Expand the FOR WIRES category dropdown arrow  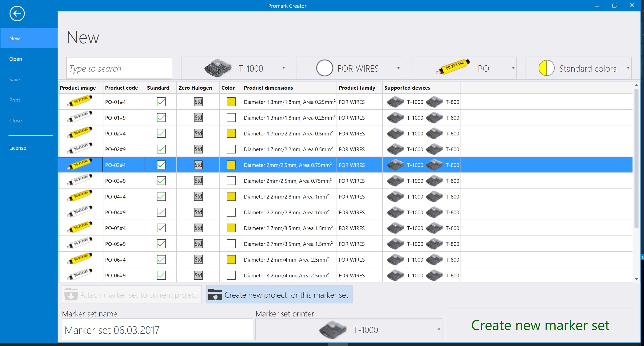pos(398,68)
